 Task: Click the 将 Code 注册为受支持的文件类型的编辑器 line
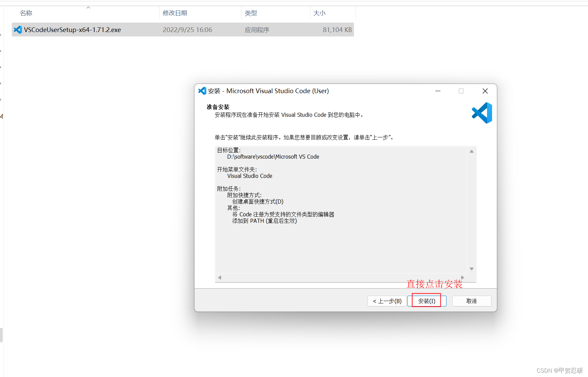click(x=283, y=214)
